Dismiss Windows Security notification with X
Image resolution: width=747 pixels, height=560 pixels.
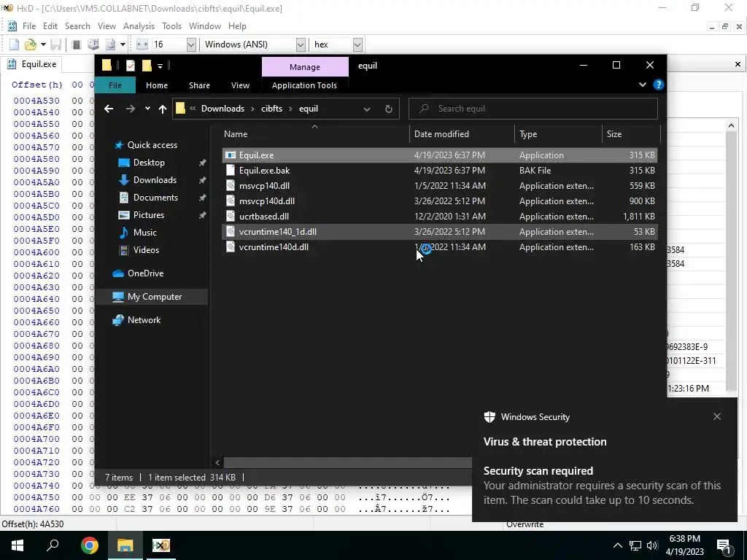coord(717,416)
